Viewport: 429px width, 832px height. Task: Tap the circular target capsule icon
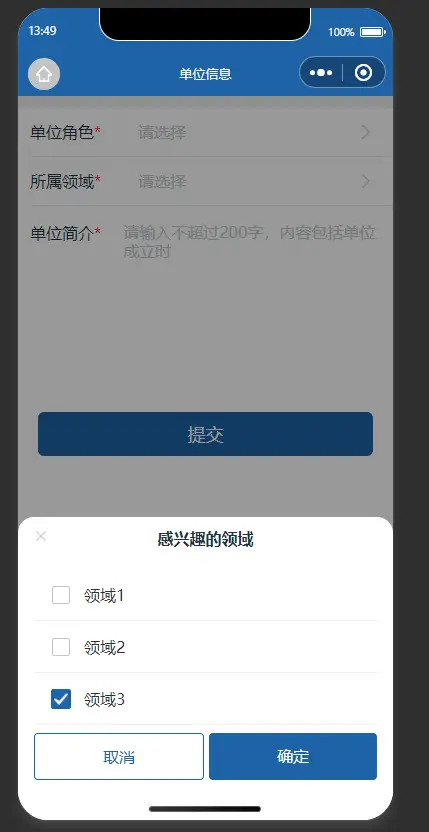point(364,73)
